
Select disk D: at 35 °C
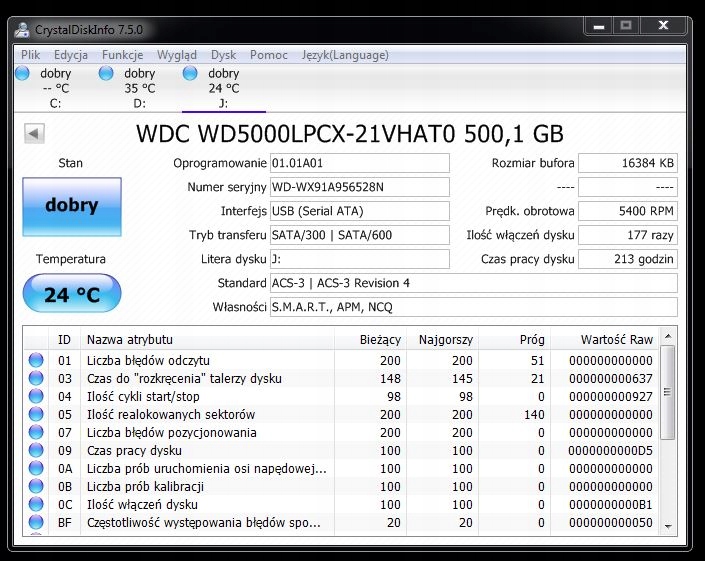coord(139,88)
